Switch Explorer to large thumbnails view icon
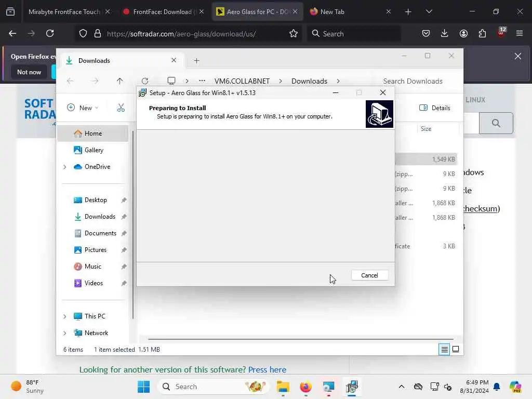Screen dimensions: 532x399 pos(456,349)
